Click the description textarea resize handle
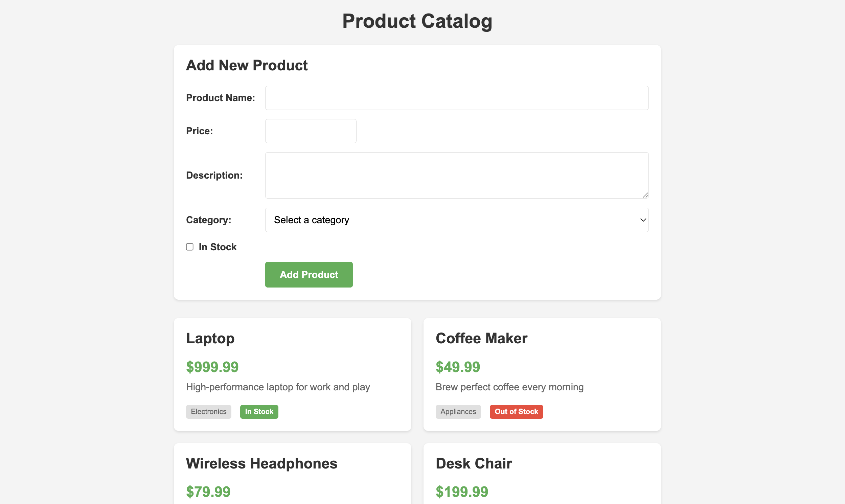The height and width of the screenshot is (504, 845). (645, 195)
